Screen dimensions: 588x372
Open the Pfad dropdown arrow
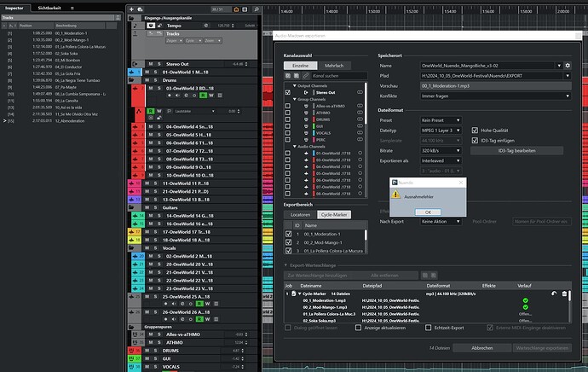(568, 76)
